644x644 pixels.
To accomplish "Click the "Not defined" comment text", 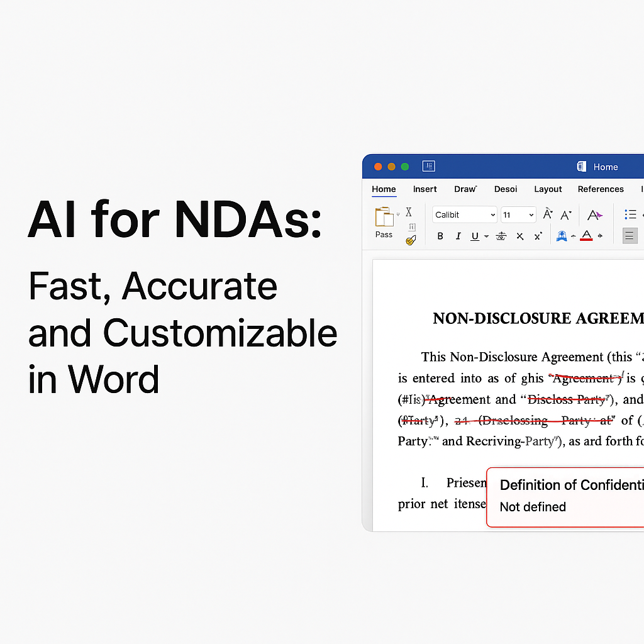I will coord(533,508).
